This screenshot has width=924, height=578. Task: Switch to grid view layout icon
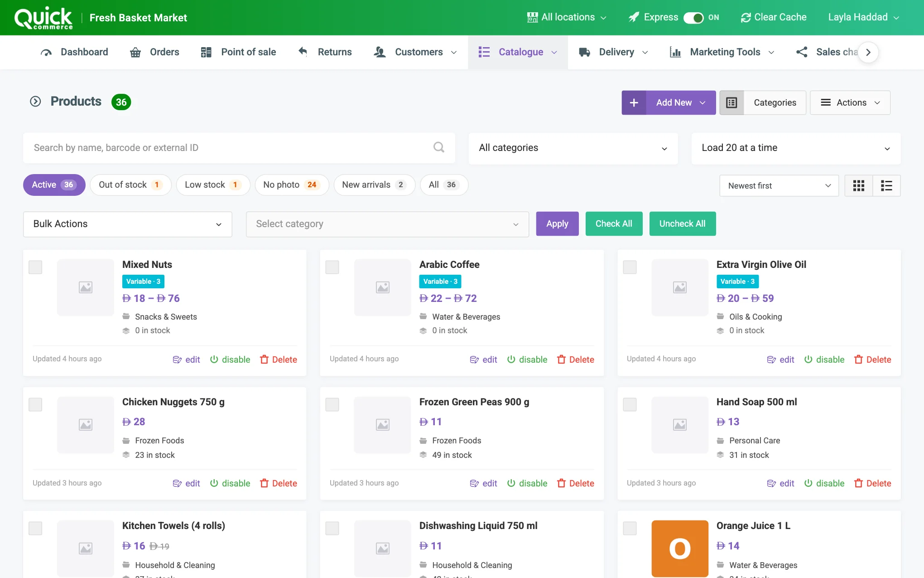tap(858, 185)
